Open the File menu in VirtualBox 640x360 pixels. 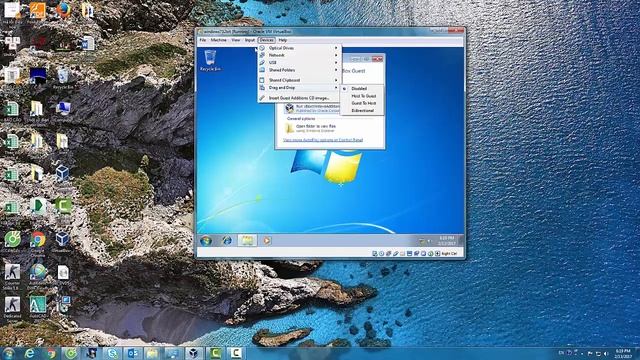pyautogui.click(x=203, y=40)
